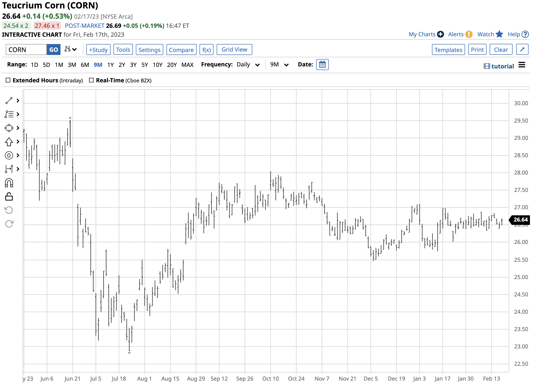Open the f(x) expressions button
Screen dimensions: 542x392
click(x=206, y=50)
